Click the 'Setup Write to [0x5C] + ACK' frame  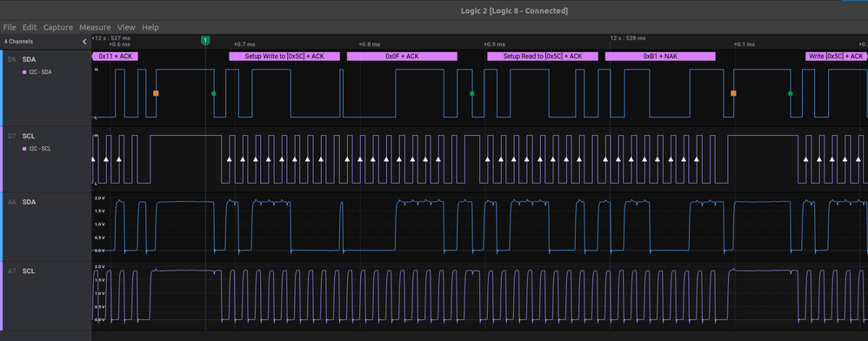[x=284, y=57]
